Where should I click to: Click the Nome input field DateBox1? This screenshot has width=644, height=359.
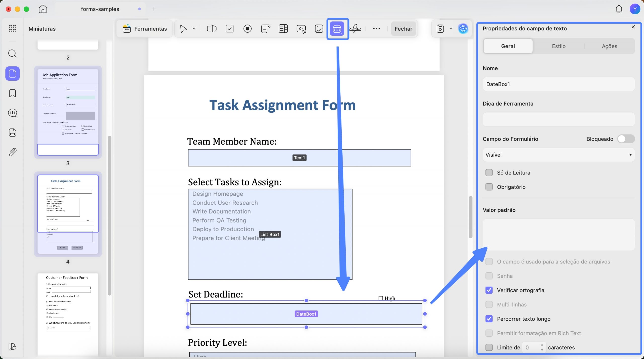tap(558, 84)
